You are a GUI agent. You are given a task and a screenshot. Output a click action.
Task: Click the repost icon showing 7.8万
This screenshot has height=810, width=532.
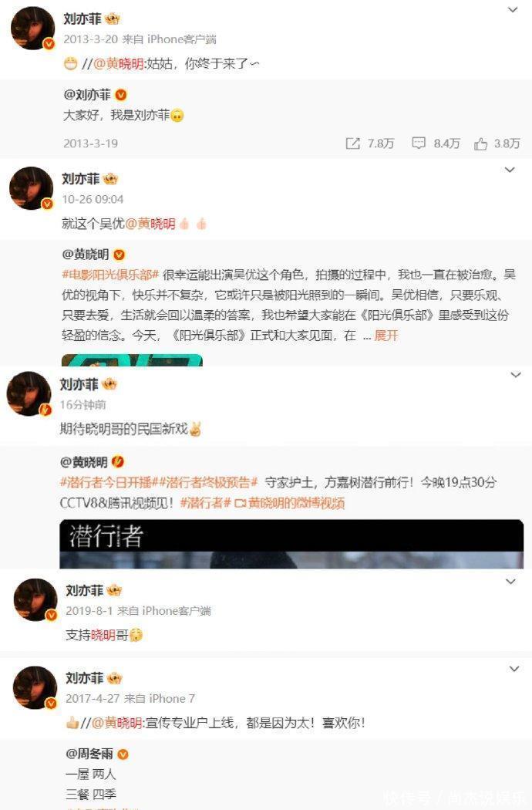(353, 143)
